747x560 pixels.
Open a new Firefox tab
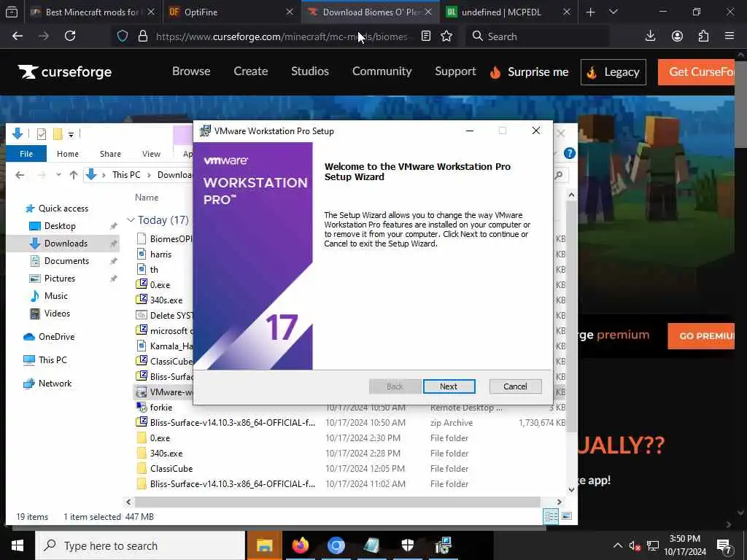pos(590,12)
